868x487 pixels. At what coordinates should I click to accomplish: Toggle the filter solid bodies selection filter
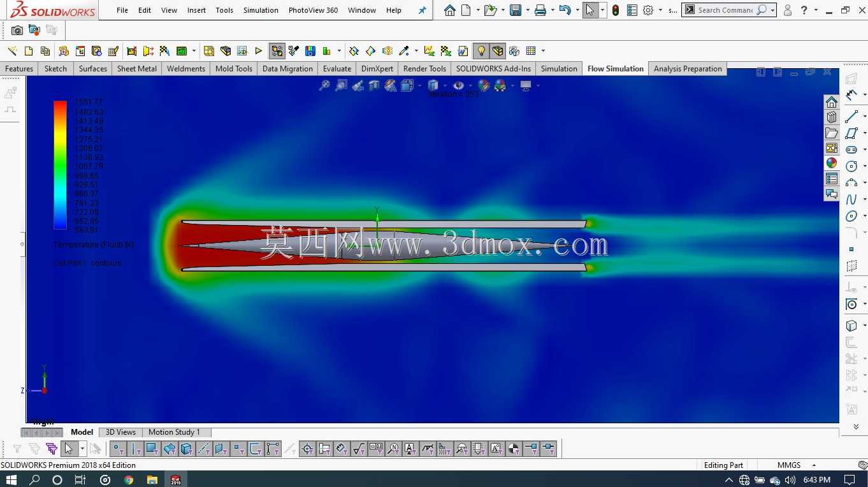(187, 449)
